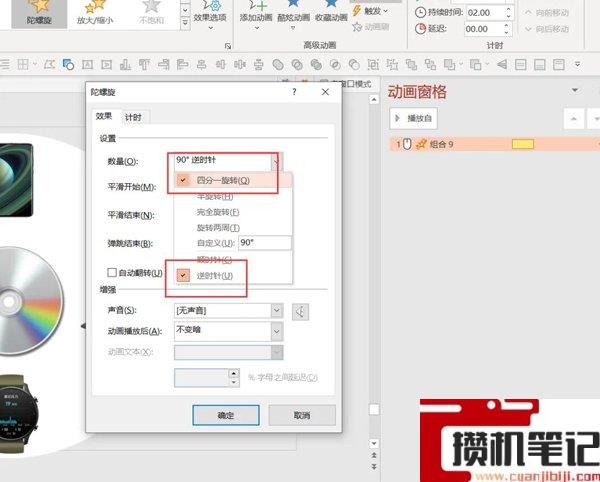
Task: Open the 数量 amount dropdown
Action: pyautogui.click(x=277, y=162)
